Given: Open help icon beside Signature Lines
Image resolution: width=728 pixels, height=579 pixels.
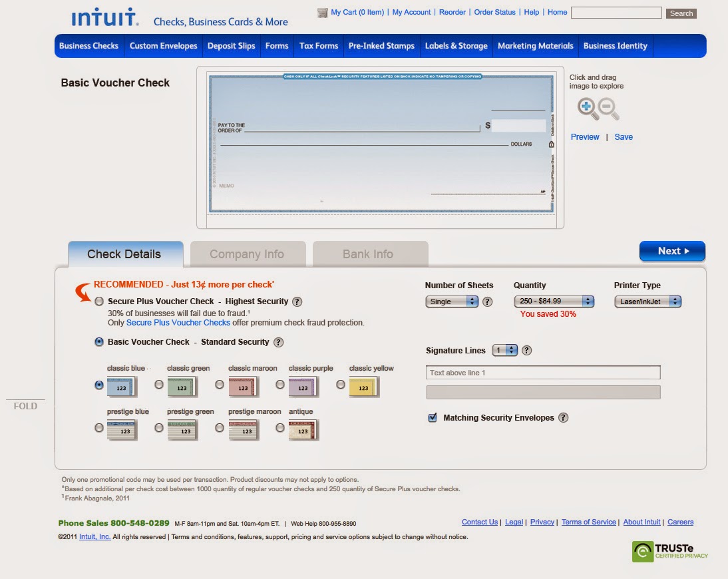Looking at the screenshot, I should coord(526,351).
